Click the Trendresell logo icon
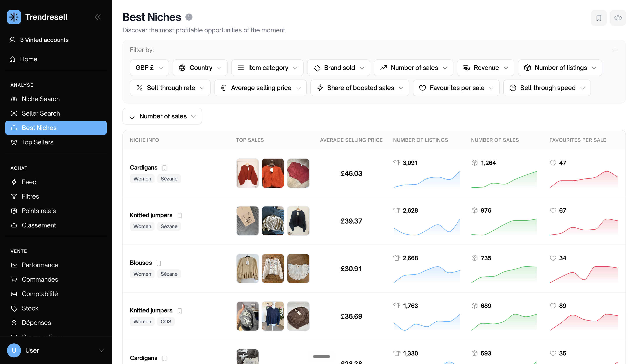 tap(14, 17)
